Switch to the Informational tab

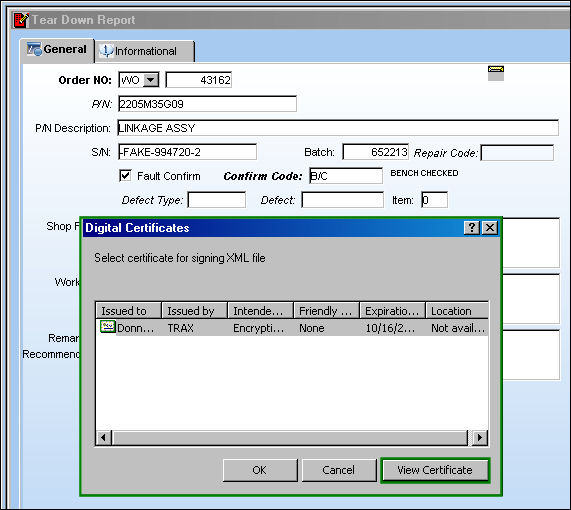[x=145, y=51]
